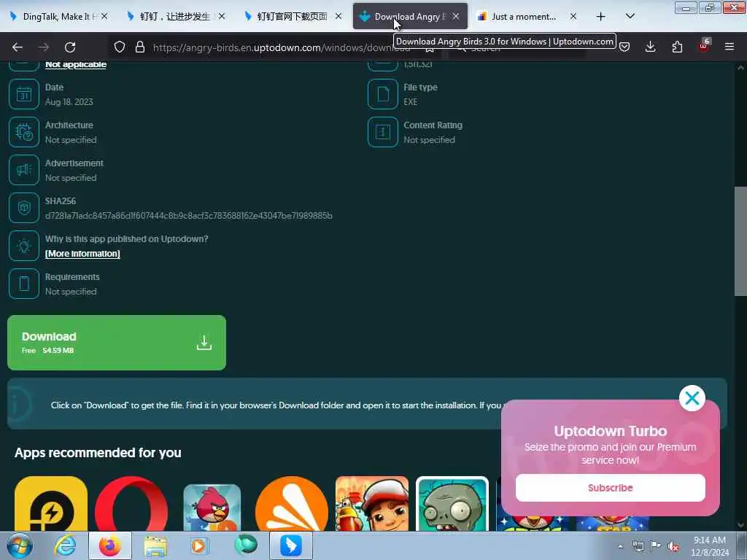Click the lightbulb icon beside Why published

pos(24,246)
